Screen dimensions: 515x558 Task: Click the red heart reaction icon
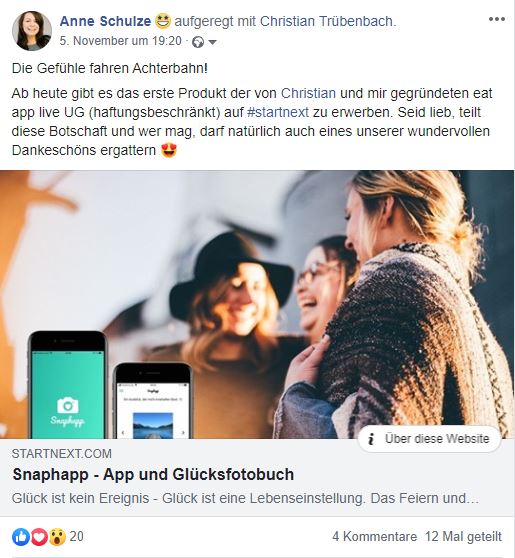(x=39, y=537)
